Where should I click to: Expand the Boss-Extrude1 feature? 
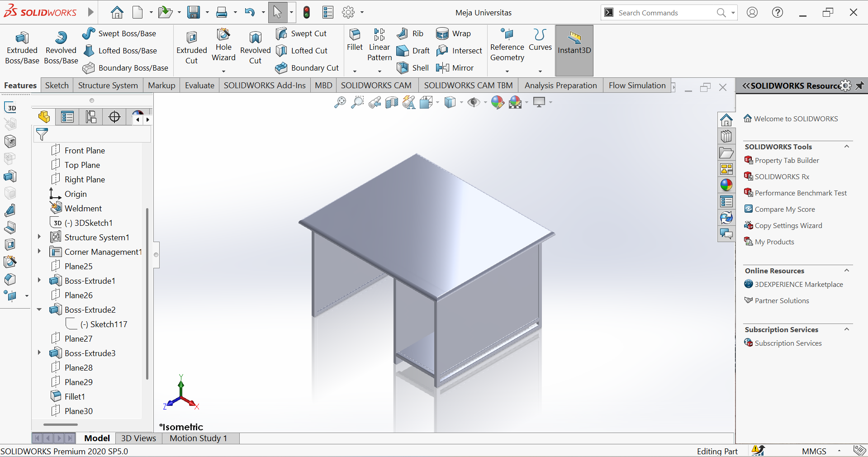[39, 280]
